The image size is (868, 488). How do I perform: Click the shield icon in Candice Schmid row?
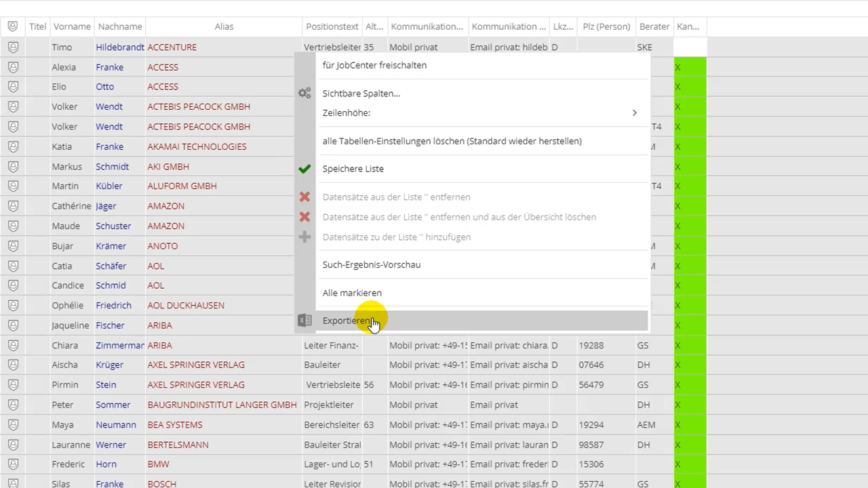tap(13, 285)
